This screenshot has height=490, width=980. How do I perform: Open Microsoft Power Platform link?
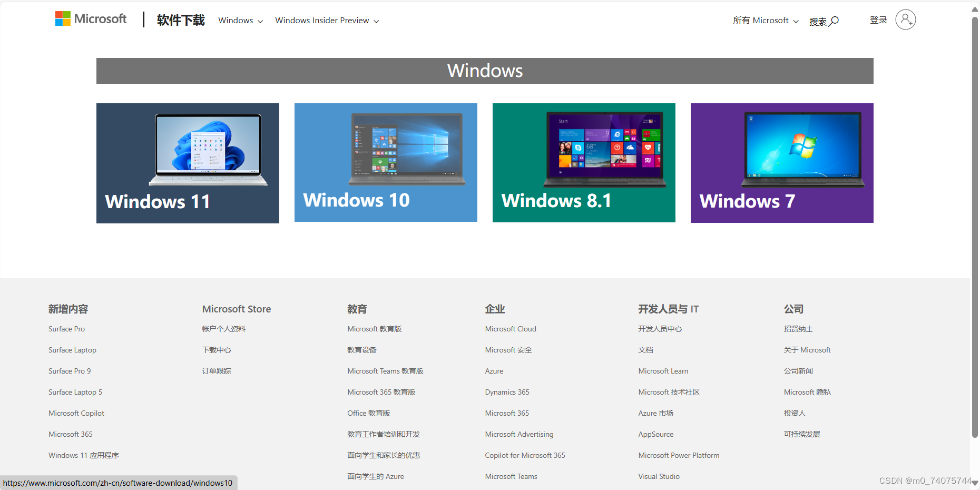coord(679,455)
